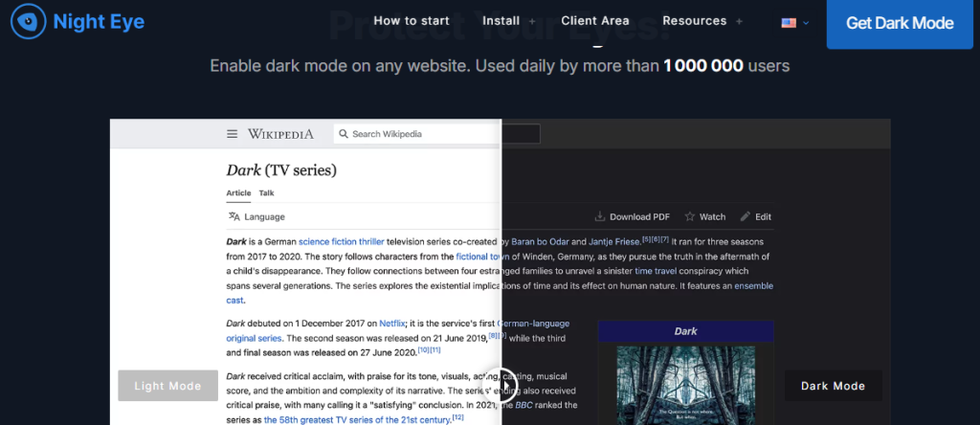980x425 pixels.
Task: Follow the fictional town link
Action: [482, 257]
